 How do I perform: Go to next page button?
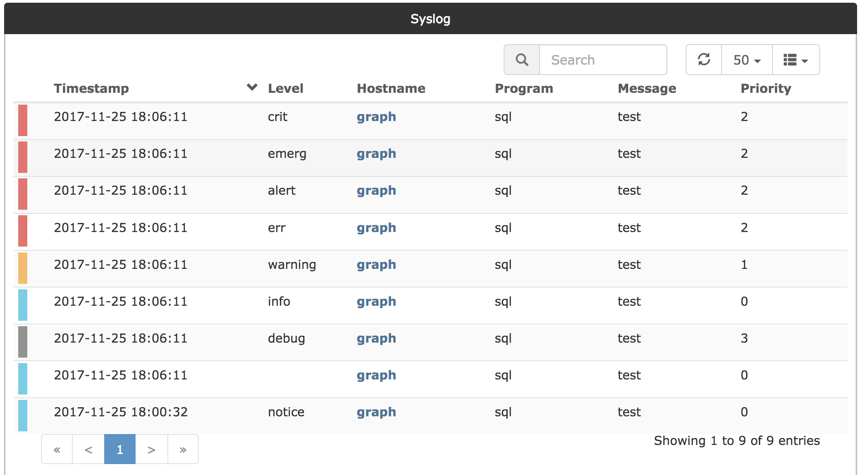(151, 450)
